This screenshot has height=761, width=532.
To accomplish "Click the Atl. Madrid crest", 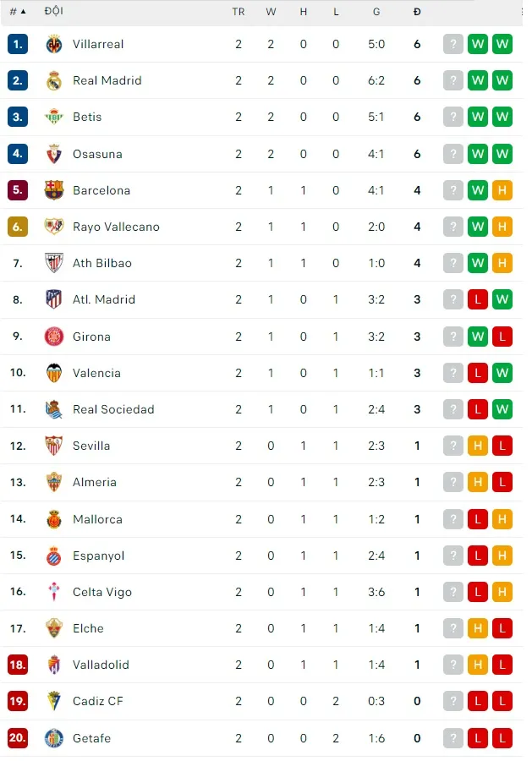I will (x=55, y=299).
